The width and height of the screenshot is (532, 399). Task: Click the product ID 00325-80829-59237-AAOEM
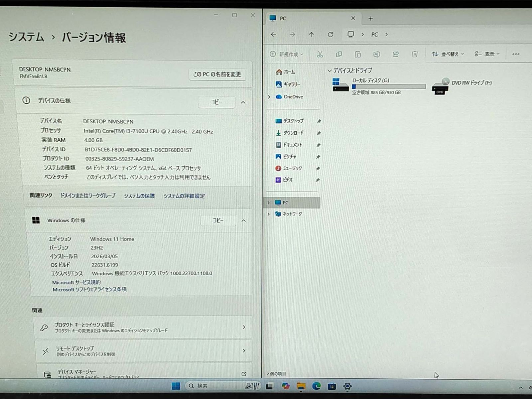pos(119,159)
